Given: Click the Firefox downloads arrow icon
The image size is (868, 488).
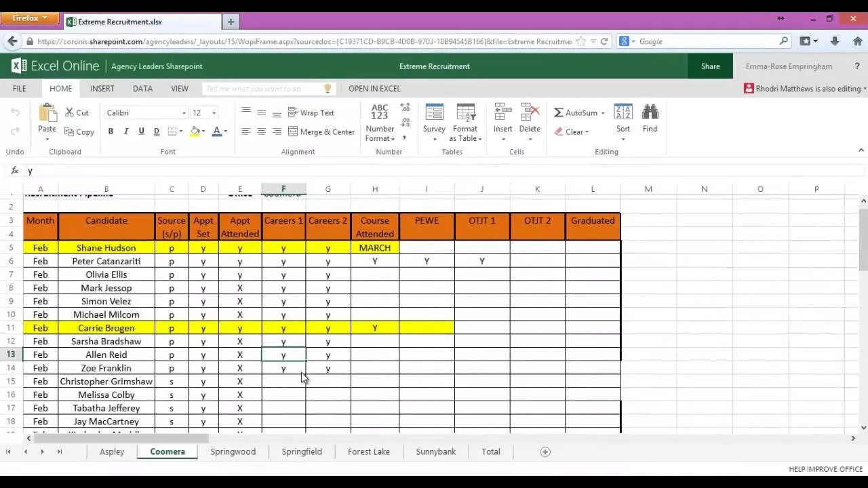Looking at the screenshot, I should pyautogui.click(x=835, y=41).
